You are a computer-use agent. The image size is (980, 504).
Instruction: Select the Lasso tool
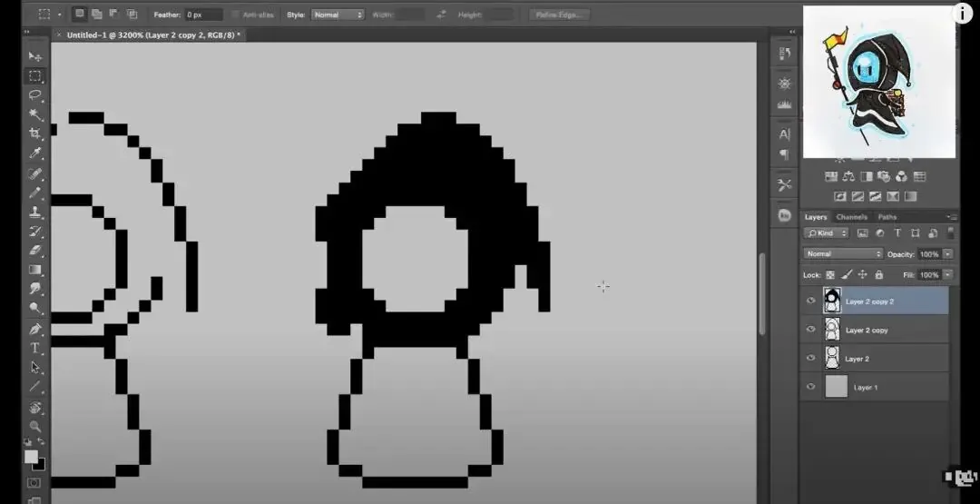[x=35, y=95]
